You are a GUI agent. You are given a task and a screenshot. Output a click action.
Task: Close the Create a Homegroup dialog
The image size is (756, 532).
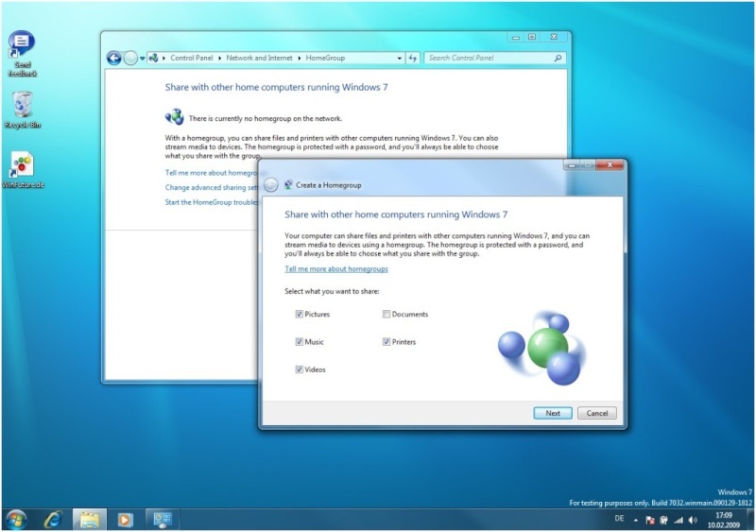[x=610, y=165]
